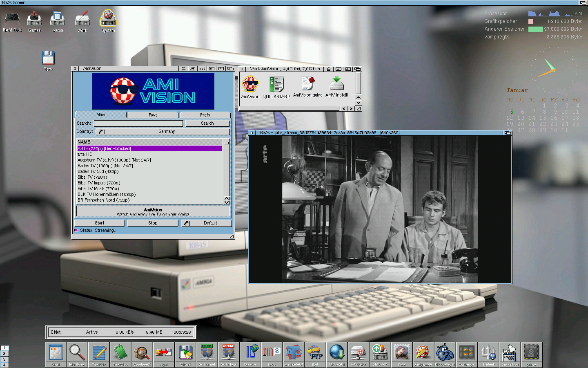The height and width of the screenshot is (368, 588).
Task: Open the Default cycle selector
Action: tap(207, 223)
